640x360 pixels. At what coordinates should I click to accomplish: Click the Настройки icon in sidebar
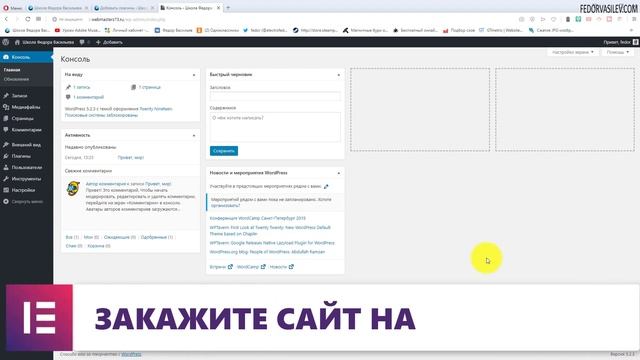point(6,190)
